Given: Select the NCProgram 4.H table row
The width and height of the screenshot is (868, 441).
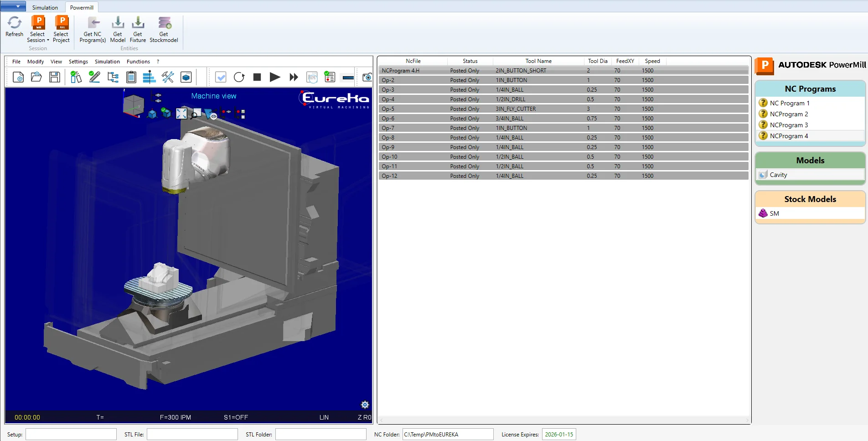Looking at the screenshot, I should point(563,71).
